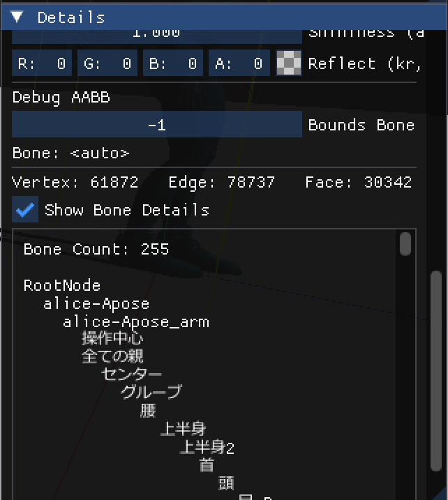Select the alice-Apose bone entry
This screenshot has height=500, width=448.
point(96,304)
